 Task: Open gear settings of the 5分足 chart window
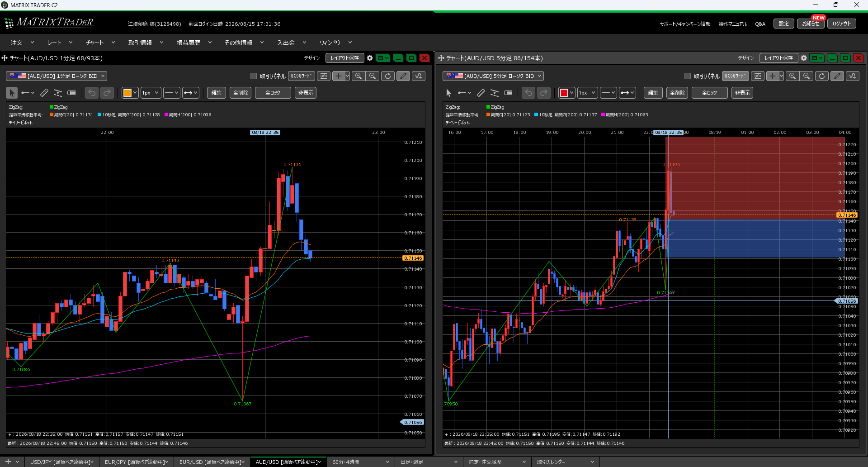pos(804,58)
